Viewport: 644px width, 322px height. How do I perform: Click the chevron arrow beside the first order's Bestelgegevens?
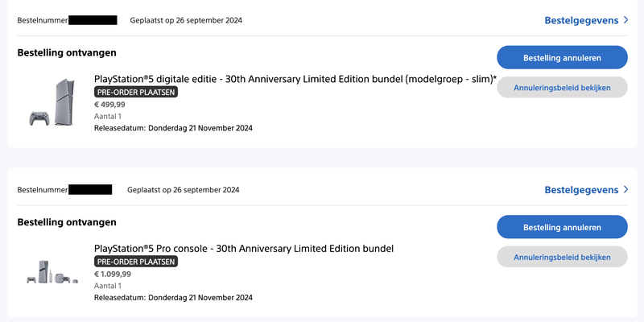click(625, 20)
